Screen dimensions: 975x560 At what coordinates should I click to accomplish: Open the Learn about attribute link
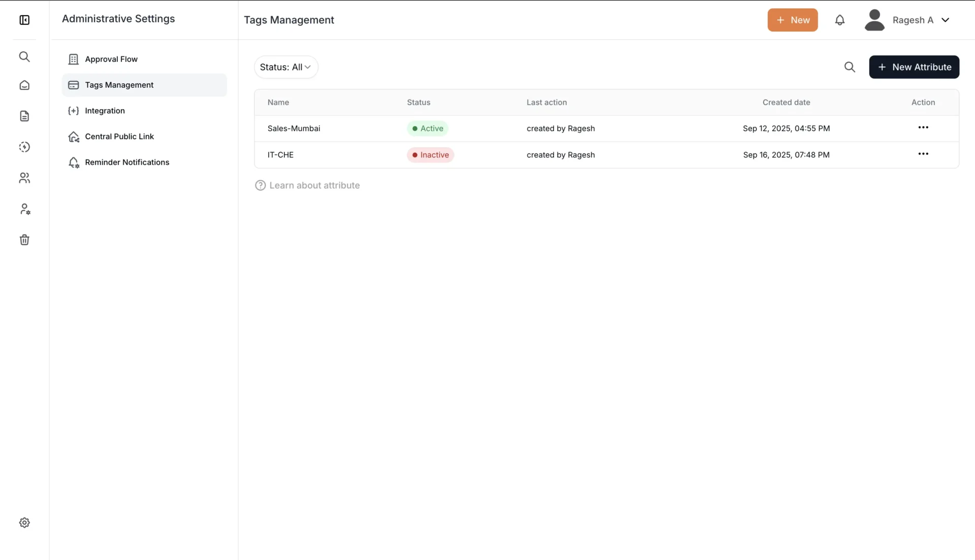coord(314,185)
